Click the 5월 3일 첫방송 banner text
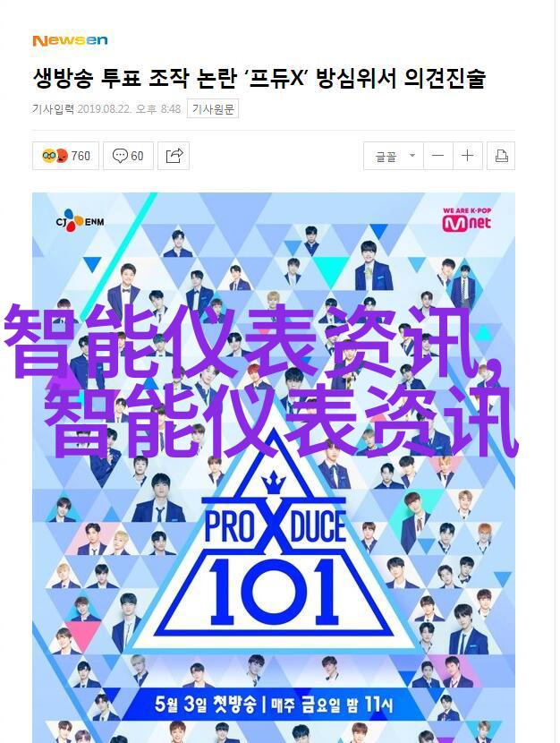Screen dimensions: 560x743 coord(205,704)
